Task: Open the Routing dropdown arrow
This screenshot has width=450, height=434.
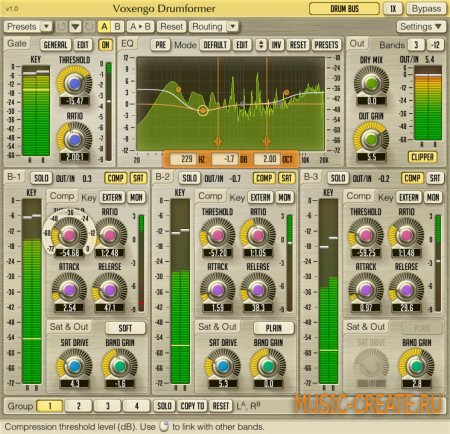Action: pyautogui.click(x=233, y=27)
